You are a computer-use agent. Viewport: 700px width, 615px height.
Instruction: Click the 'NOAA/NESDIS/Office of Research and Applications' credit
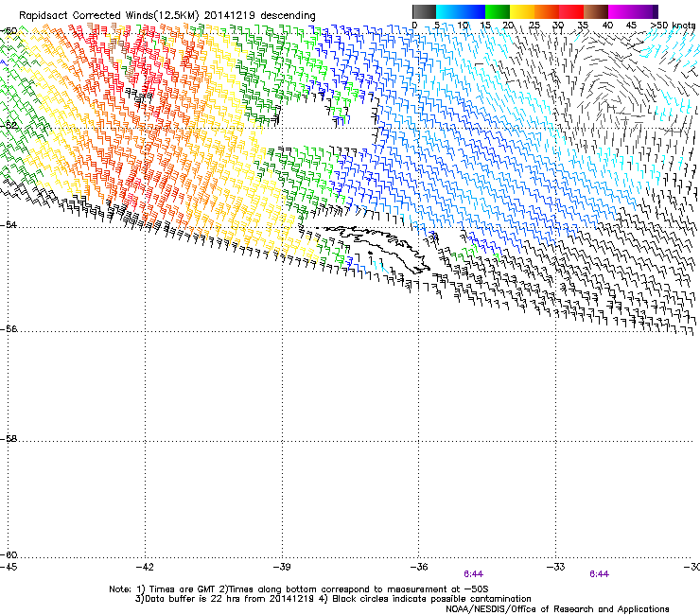557,609
